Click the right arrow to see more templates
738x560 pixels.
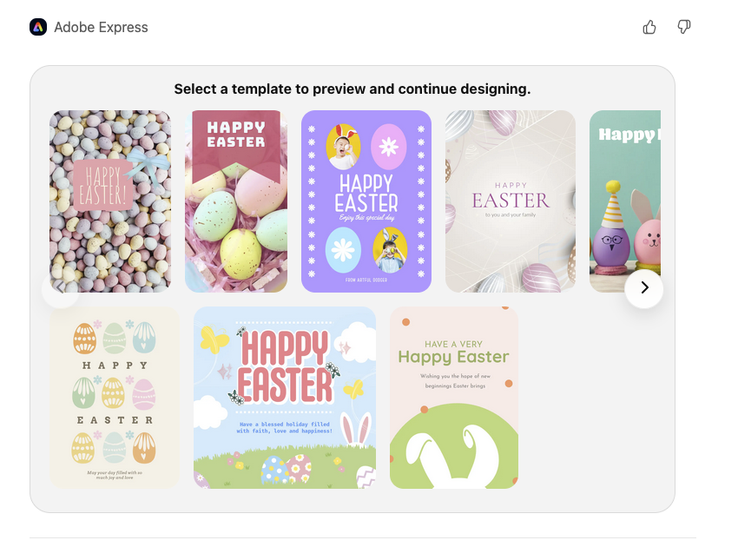(644, 287)
